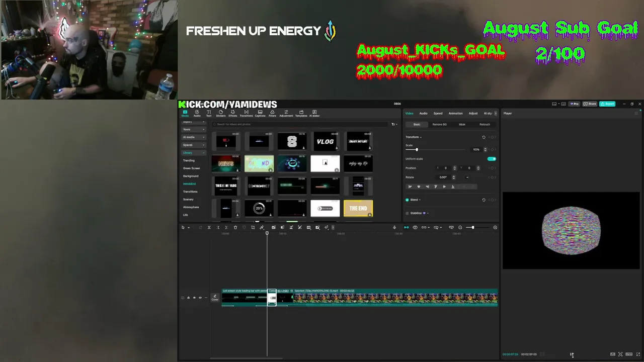Expand the Spaces section

pos(193,145)
